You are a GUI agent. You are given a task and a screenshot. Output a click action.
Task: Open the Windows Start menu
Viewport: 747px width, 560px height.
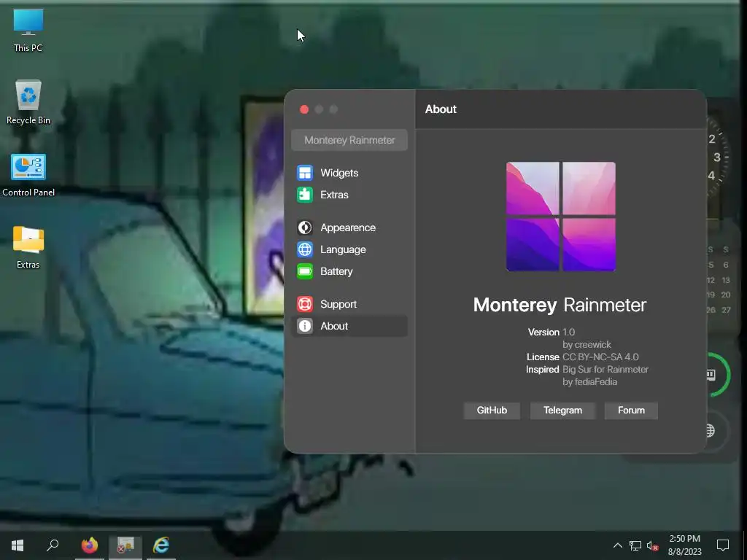point(18,545)
